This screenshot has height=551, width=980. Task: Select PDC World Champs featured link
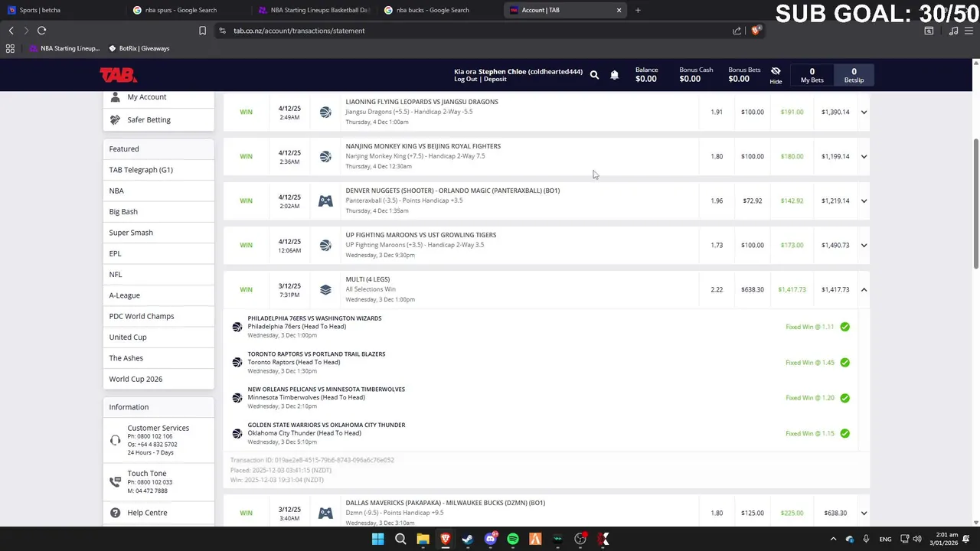[142, 316]
